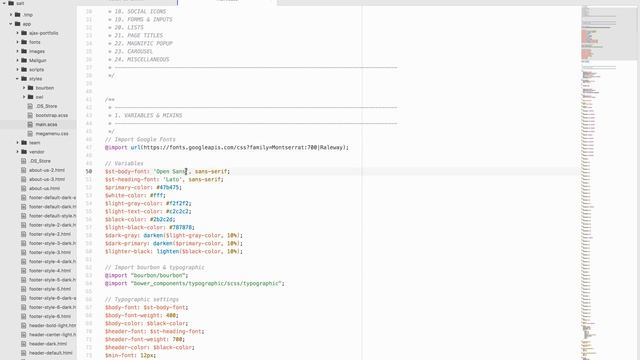This screenshot has width=640, height=360.
Task: Click line number 50 in the gutter
Action: 89,171
